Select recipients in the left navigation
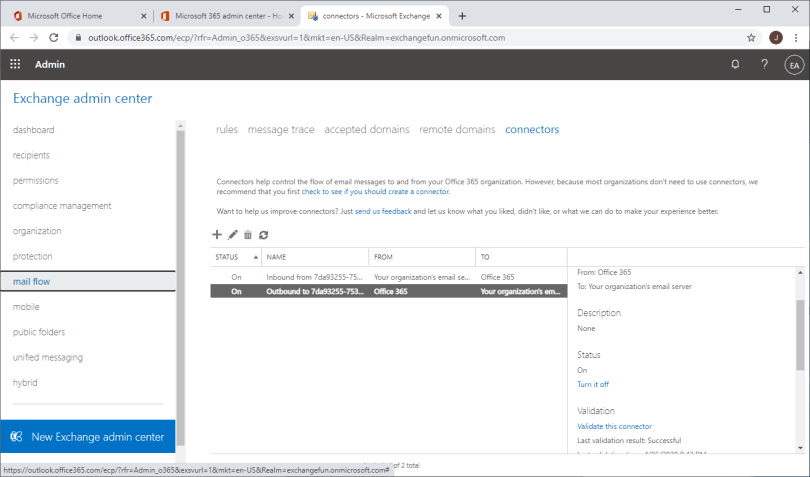This screenshot has height=477, width=810. (x=31, y=155)
